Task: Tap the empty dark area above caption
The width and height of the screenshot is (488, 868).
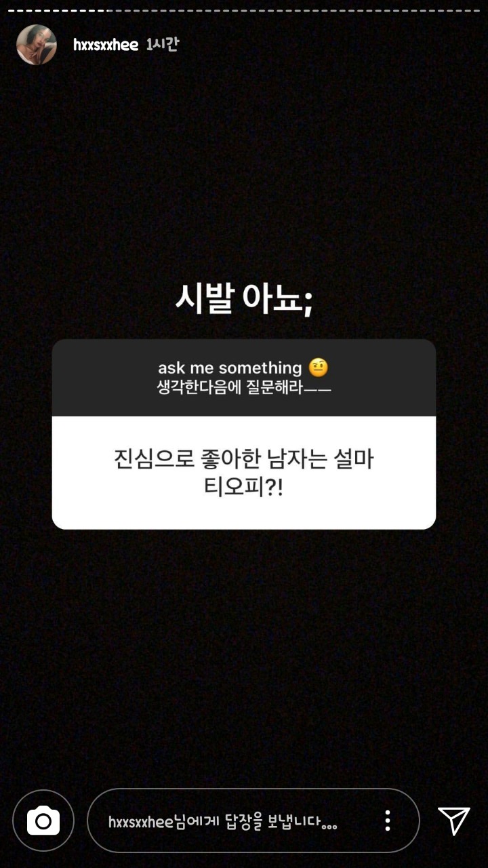Action: 244,170
